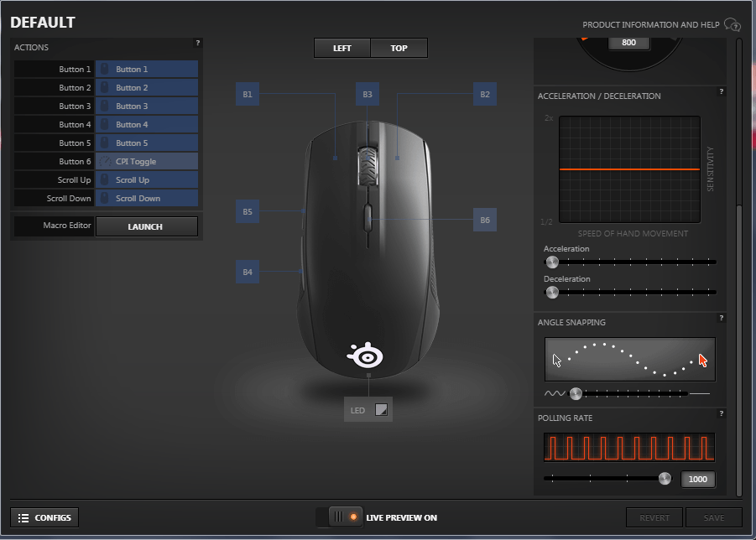
Task: Click the settings panel vertical scrollbar
Action: 739,350
